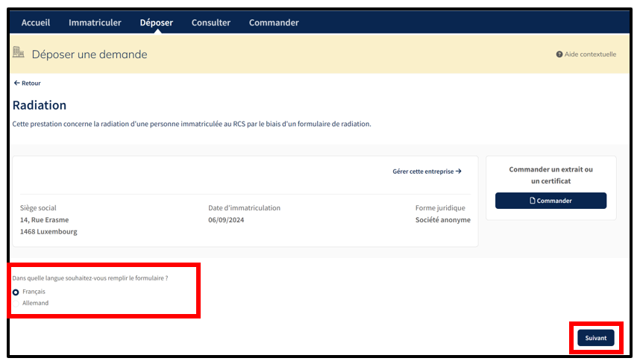Click the Gérer cette entreprise link

422,172
